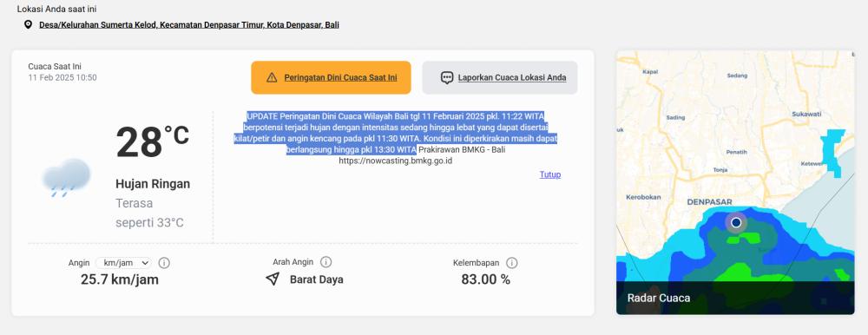Screen dimensions: 868x335
Task: Click the Tutup link
Action: (x=550, y=174)
